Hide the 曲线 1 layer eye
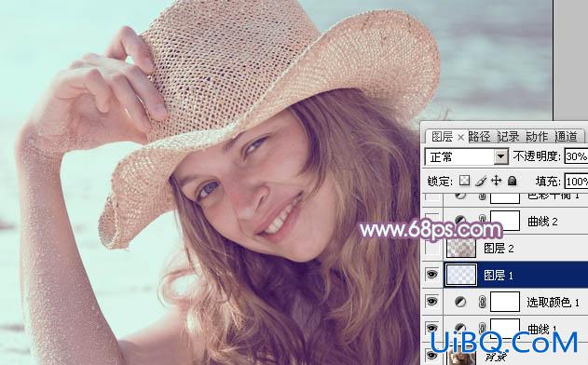The width and height of the screenshot is (588, 365). [432, 328]
